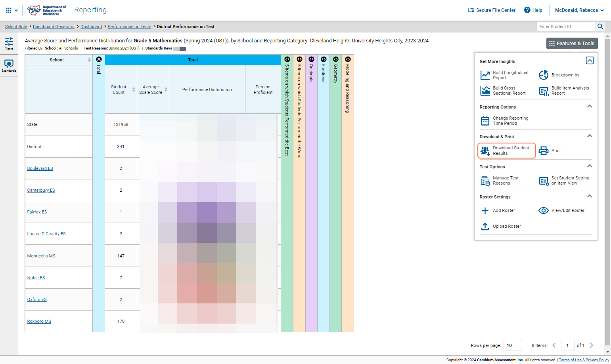Viewport: 611px width, 364px height.
Task: Click the Rows per page field
Action: point(513,345)
